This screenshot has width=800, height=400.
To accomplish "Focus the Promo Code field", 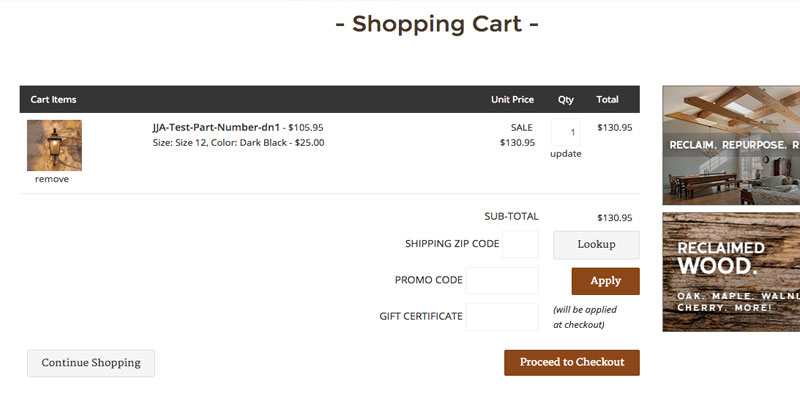I will point(502,281).
